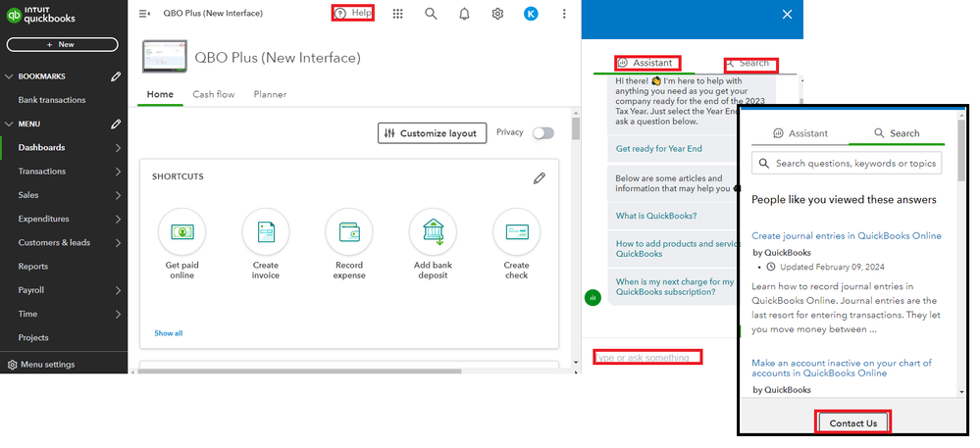Open Create journal entries in QuickBooks Online
This screenshot has height=448, width=980.
coord(847,235)
